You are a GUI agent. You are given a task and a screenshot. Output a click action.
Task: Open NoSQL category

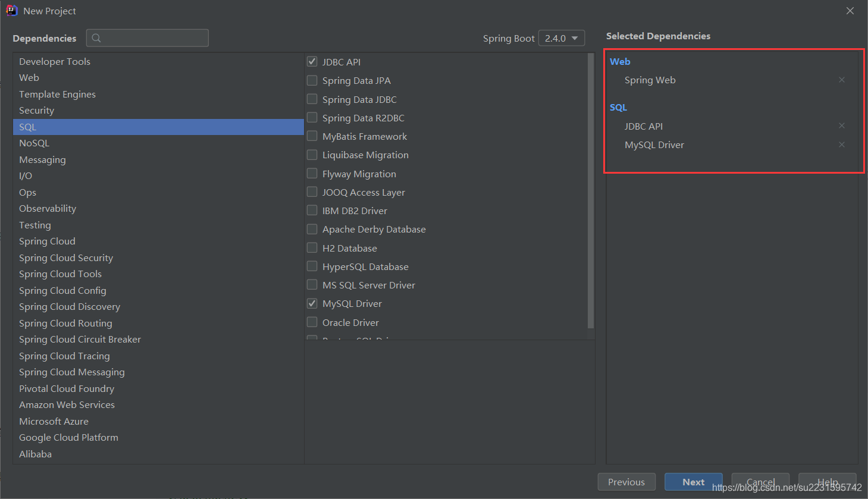point(158,143)
